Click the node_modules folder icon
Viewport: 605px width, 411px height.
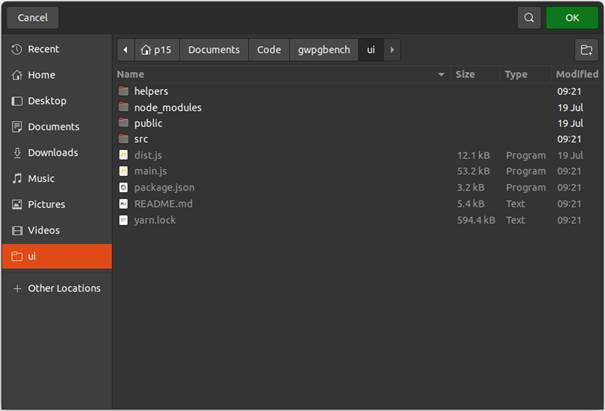(x=123, y=107)
